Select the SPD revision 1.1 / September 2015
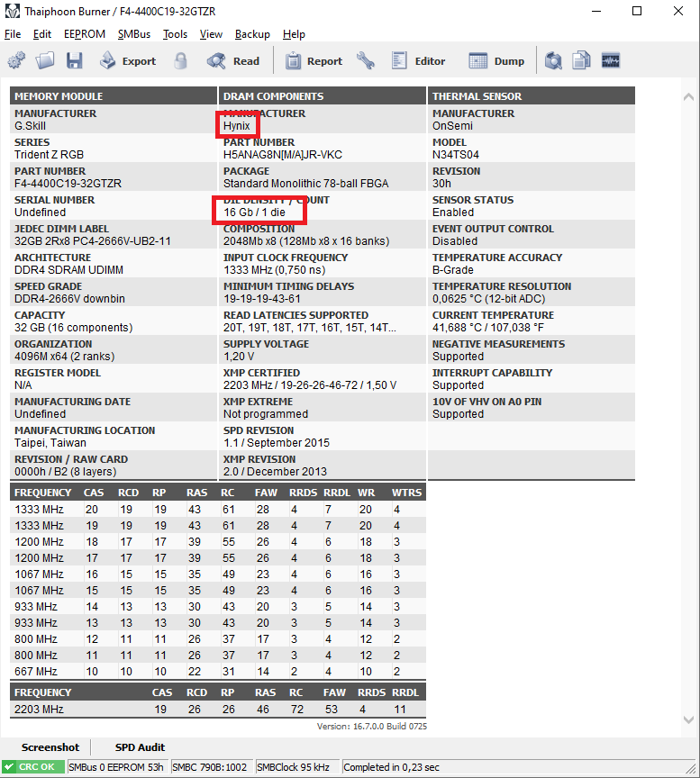This screenshot has width=700, height=778. [x=277, y=443]
